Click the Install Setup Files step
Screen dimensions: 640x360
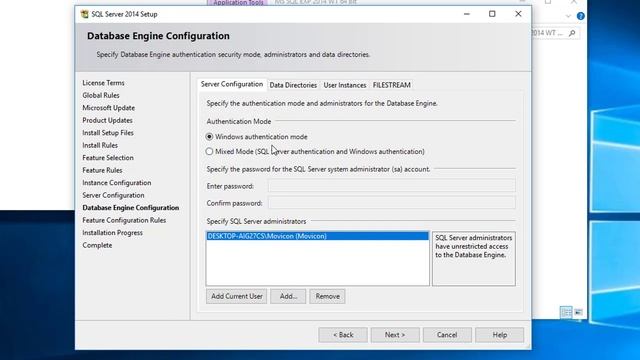tap(108, 133)
